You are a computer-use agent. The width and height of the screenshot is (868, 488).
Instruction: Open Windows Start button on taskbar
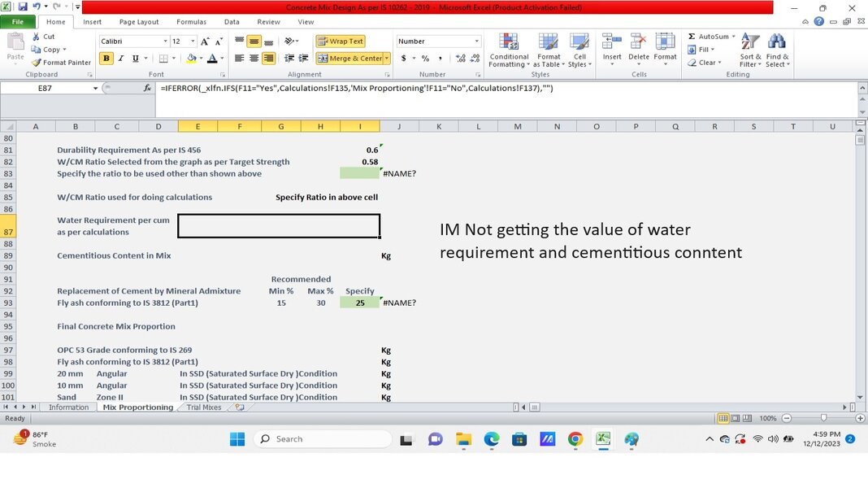237,438
